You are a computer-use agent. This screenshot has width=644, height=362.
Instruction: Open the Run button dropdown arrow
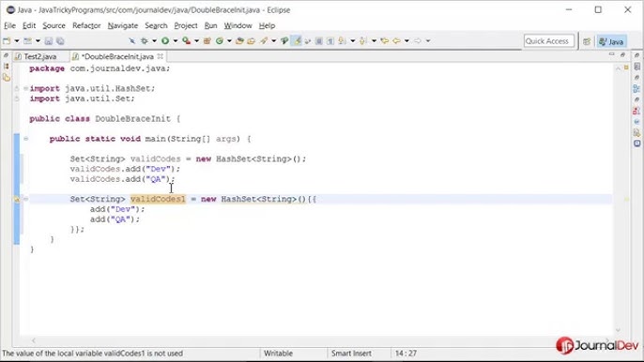(176, 40)
